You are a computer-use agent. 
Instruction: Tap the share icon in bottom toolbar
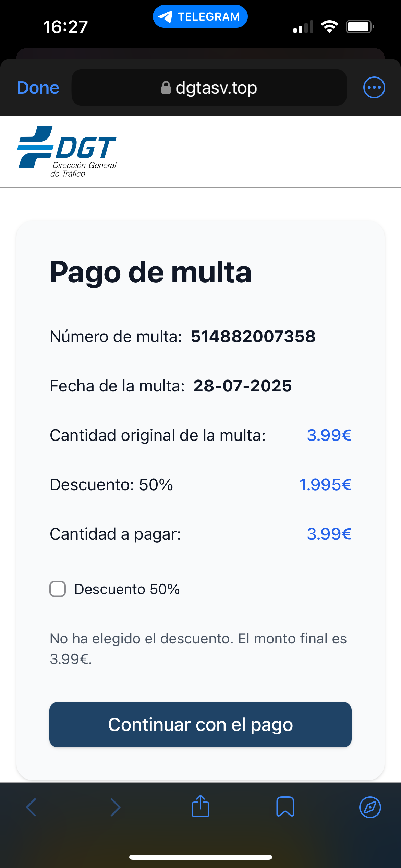point(200,806)
